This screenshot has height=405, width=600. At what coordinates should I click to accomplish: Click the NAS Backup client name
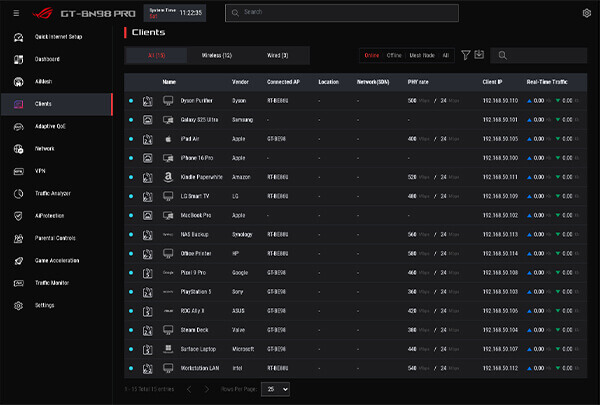(194, 234)
